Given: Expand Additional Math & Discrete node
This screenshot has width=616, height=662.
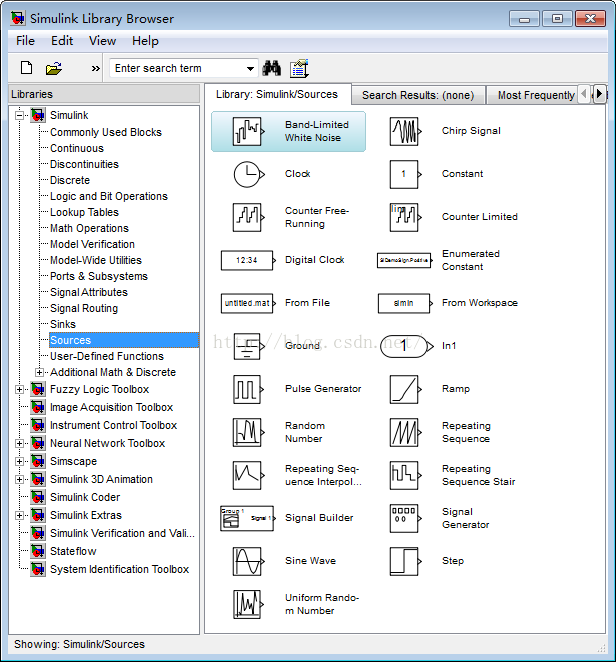Looking at the screenshot, I should (x=39, y=372).
